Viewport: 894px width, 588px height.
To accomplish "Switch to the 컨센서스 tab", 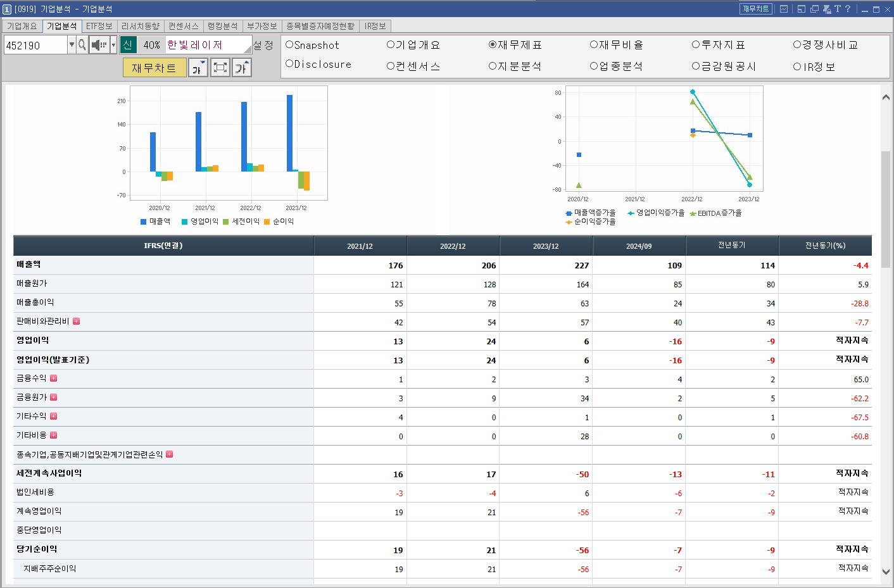I will (x=184, y=26).
